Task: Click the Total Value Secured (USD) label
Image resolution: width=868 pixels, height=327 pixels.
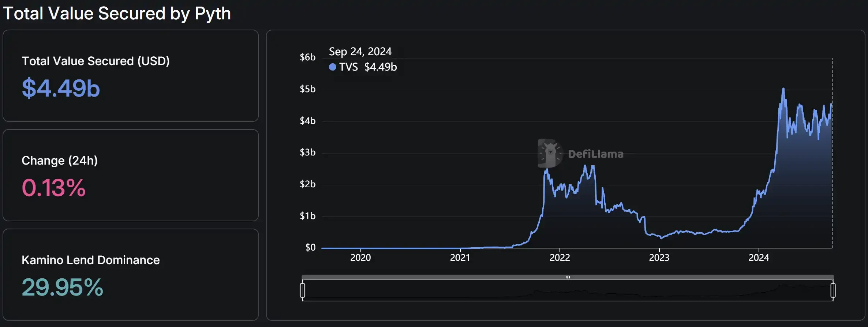Action: (96, 61)
